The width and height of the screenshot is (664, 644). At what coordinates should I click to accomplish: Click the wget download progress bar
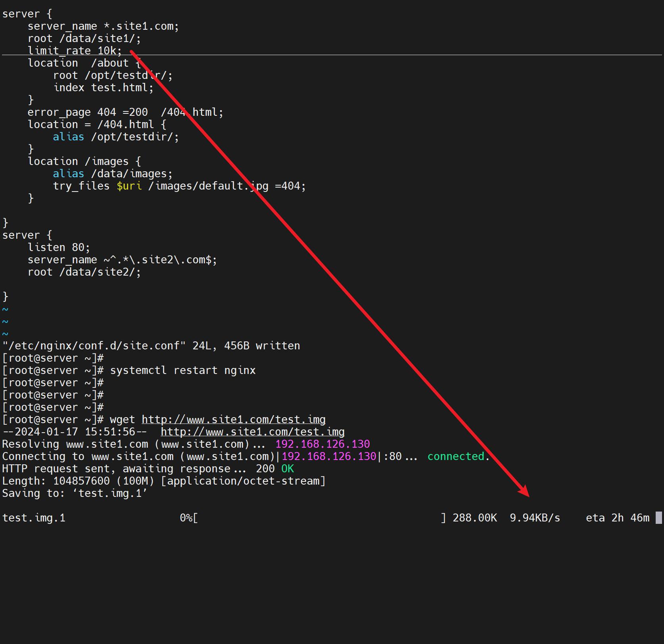tap(320, 518)
